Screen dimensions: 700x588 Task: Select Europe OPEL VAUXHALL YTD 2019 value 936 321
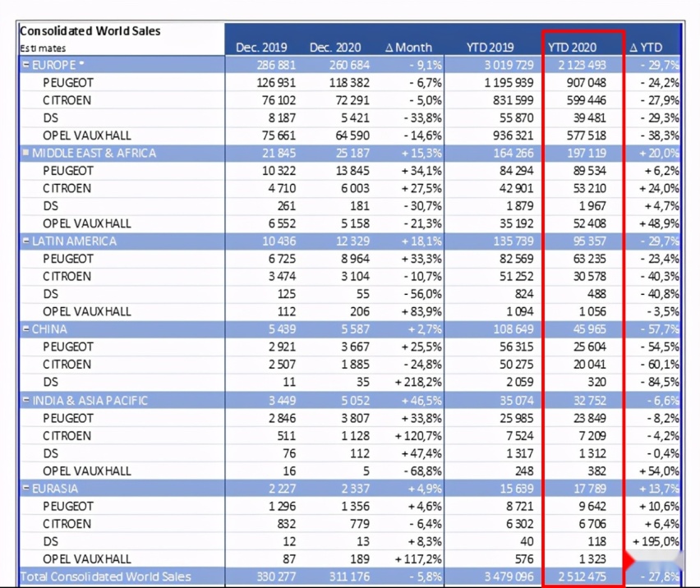[513, 136]
